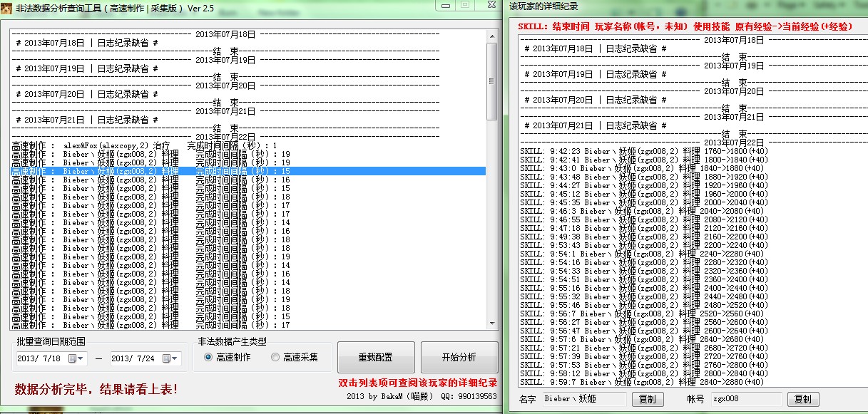
Task: Click 复制 button beside the 帐号 field
Action: tap(802, 399)
